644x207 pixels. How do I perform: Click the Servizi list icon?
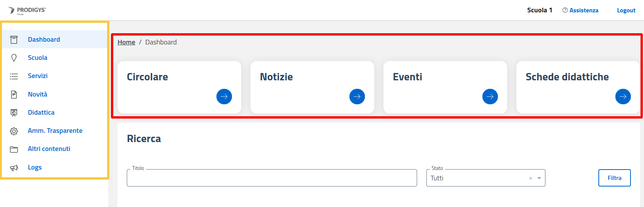point(14,76)
